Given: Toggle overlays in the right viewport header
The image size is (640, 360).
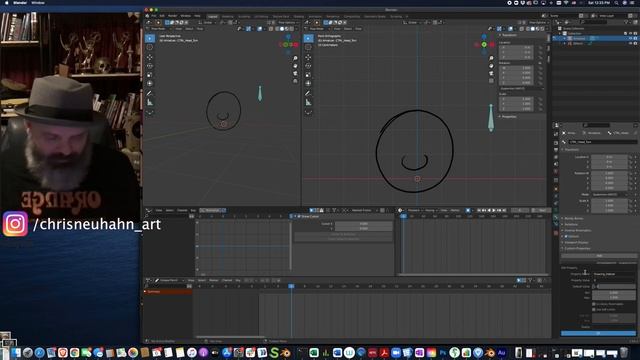Looking at the screenshot, I should click(x=511, y=29).
